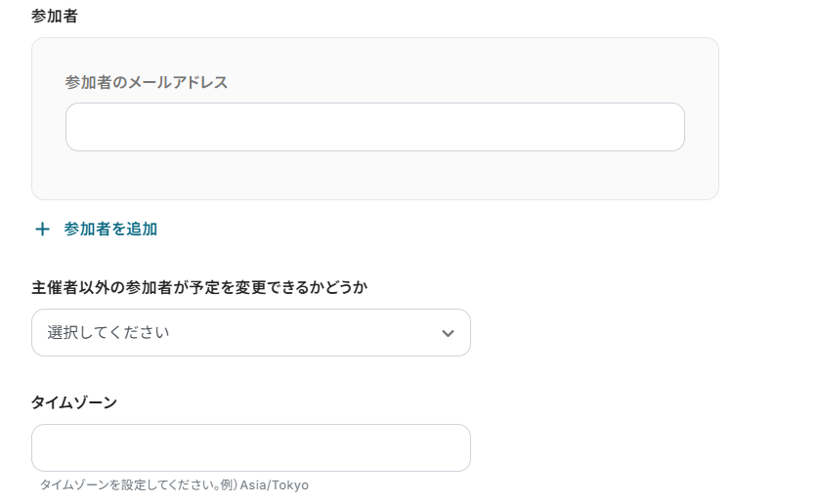Image resolution: width=819 pixels, height=504 pixels.
Task: Click the 参加者のメールアドレス field label
Action: click(147, 82)
